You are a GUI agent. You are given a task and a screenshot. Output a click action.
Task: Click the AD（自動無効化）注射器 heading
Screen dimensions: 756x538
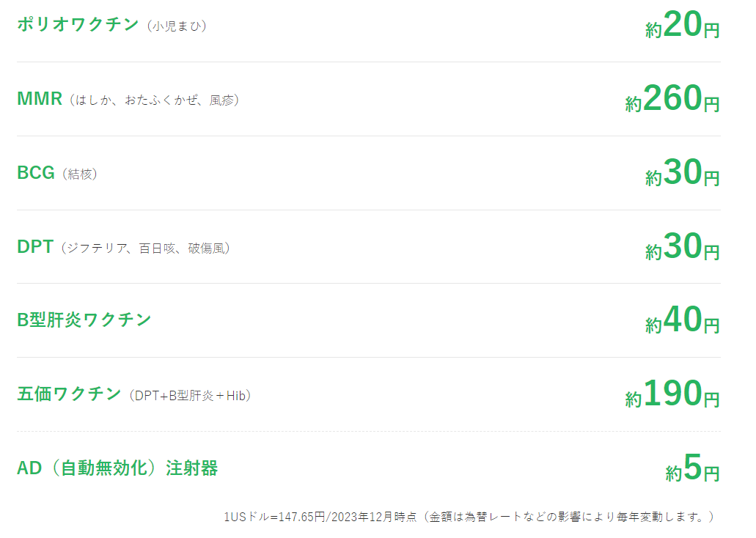pyautogui.click(x=117, y=468)
